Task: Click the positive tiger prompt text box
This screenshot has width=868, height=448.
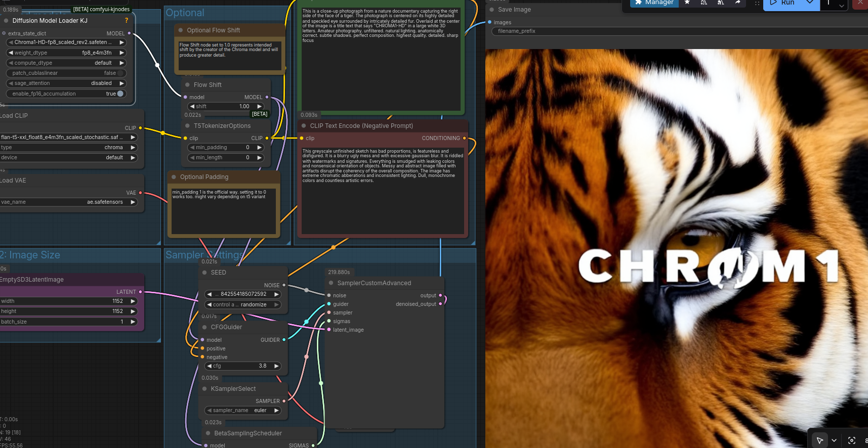Action: click(x=381, y=59)
